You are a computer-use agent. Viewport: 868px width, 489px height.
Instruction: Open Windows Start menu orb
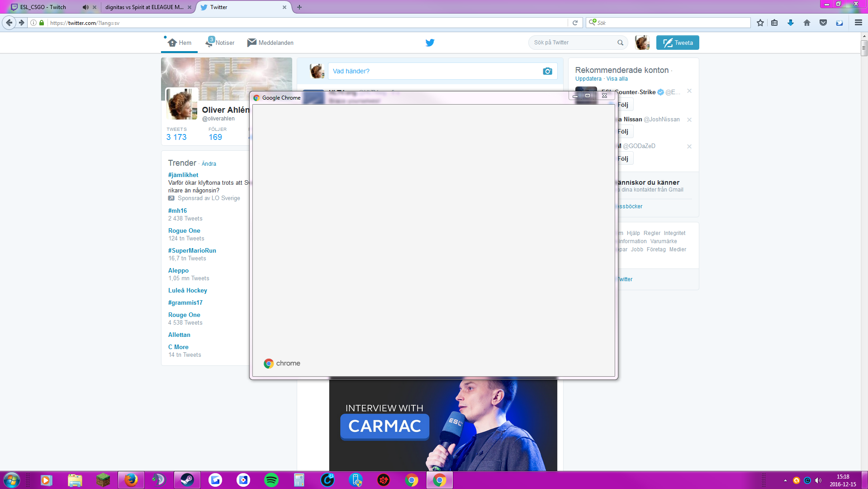point(11,480)
